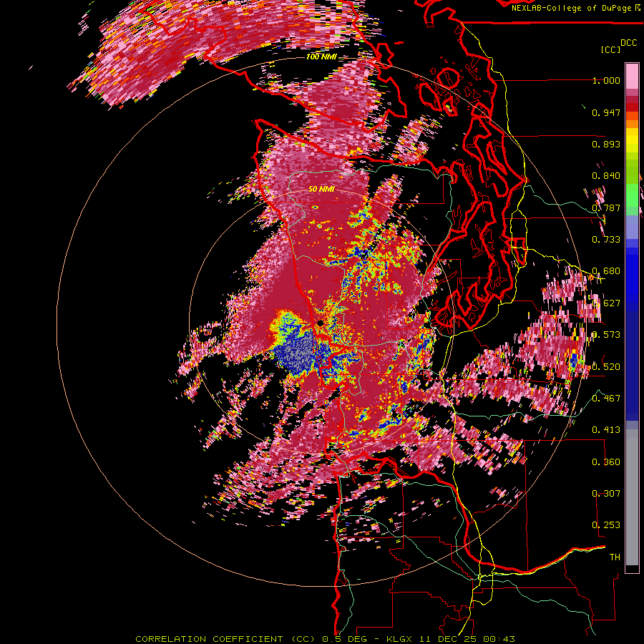Click the CORRELATION COEFFICIENT (CC) caption text

[225, 639]
